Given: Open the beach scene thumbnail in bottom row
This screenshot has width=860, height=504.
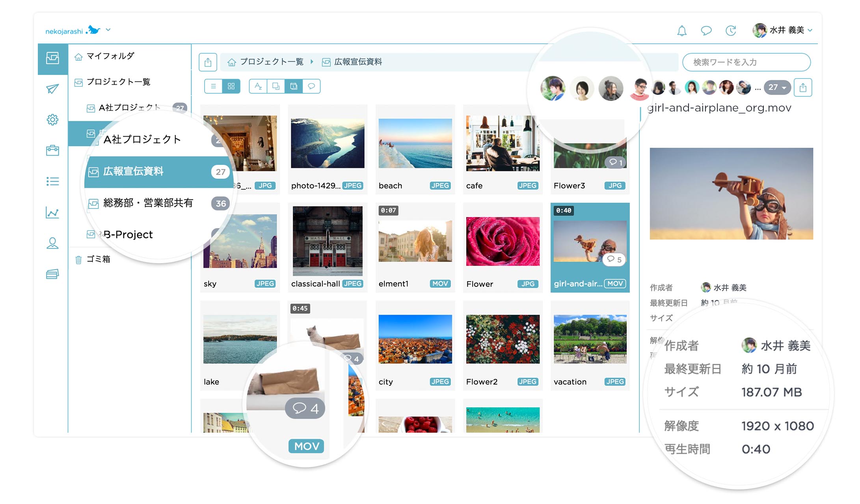Looking at the screenshot, I should (503, 420).
